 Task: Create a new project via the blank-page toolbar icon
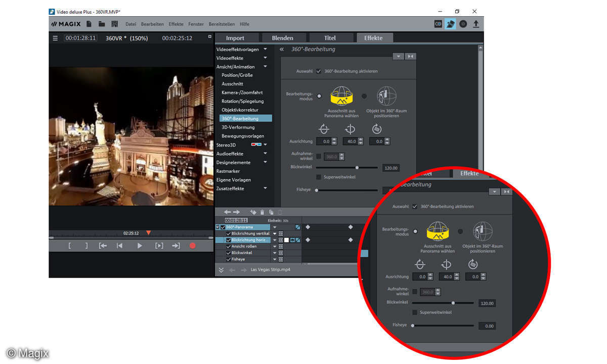89,24
